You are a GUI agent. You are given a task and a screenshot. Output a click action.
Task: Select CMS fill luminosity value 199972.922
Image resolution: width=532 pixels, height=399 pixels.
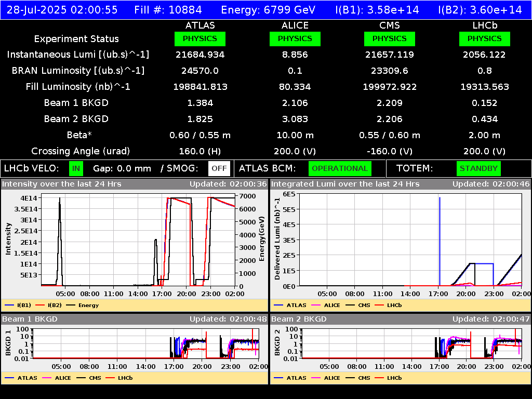click(x=390, y=87)
